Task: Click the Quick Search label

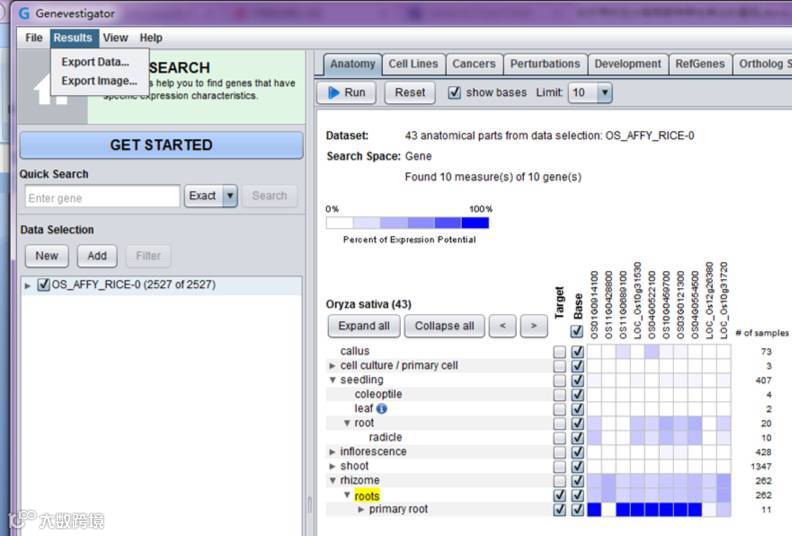Action: pyautogui.click(x=54, y=174)
